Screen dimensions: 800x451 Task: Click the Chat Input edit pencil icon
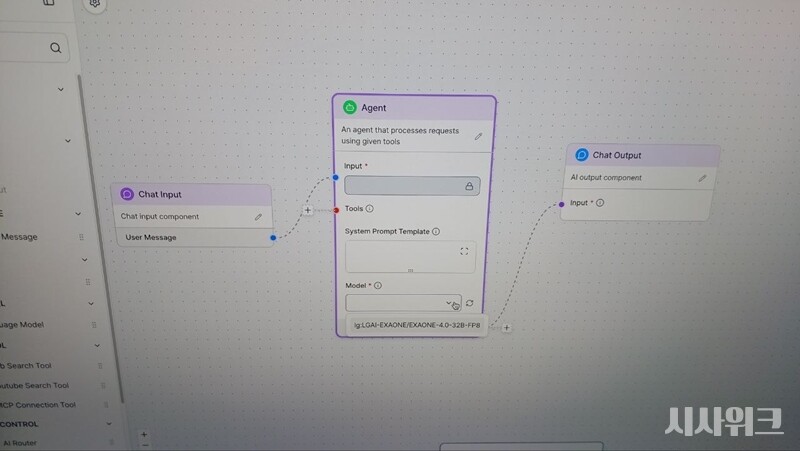258,216
